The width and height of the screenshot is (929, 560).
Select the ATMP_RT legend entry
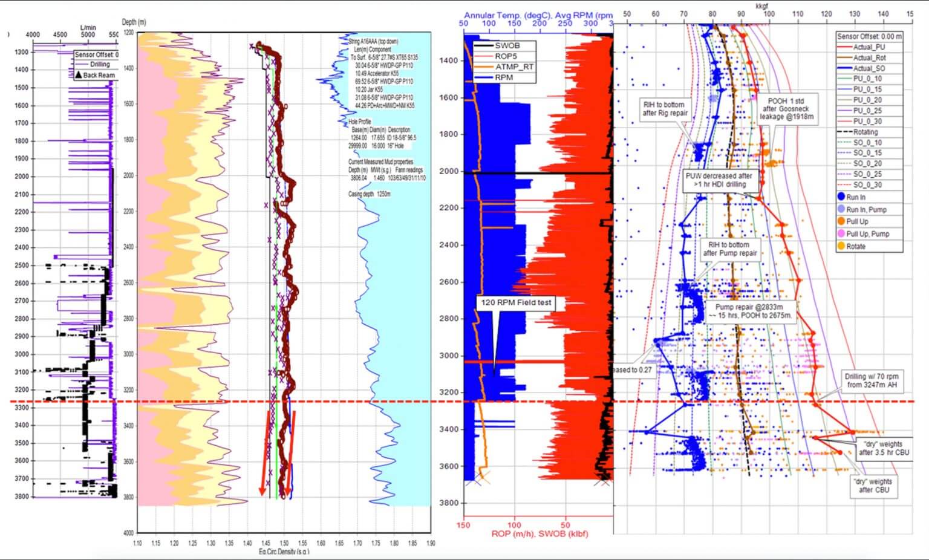[x=503, y=67]
